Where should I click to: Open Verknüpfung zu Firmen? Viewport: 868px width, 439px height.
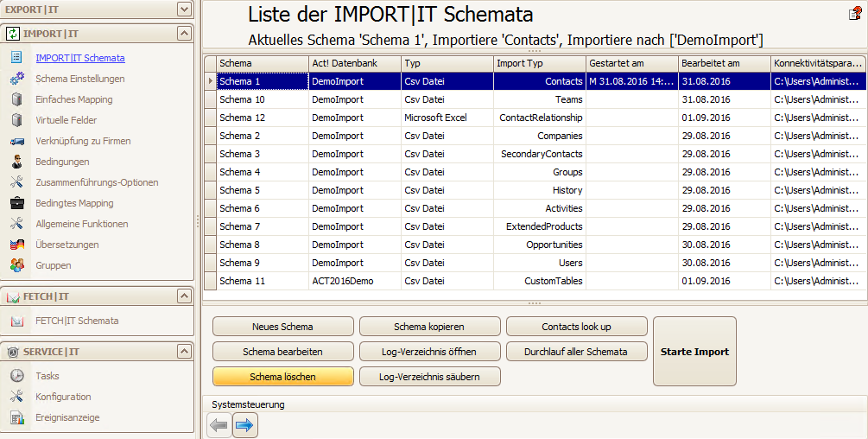click(x=83, y=141)
